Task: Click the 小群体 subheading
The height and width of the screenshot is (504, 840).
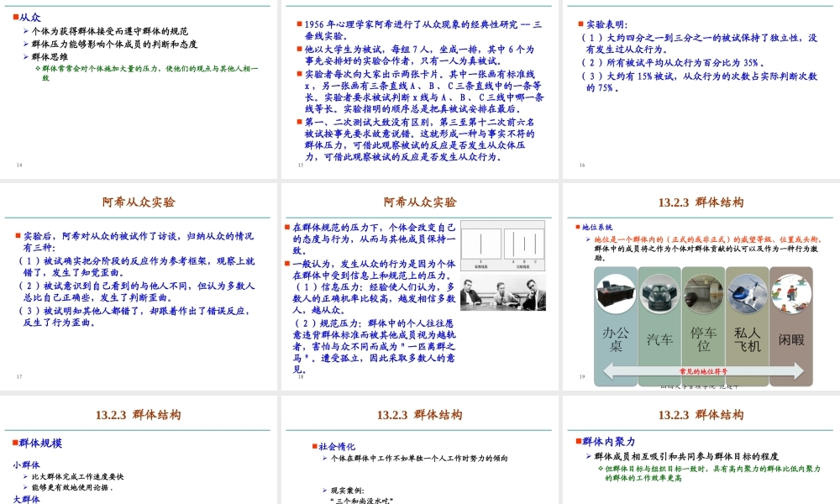Action: (27, 465)
